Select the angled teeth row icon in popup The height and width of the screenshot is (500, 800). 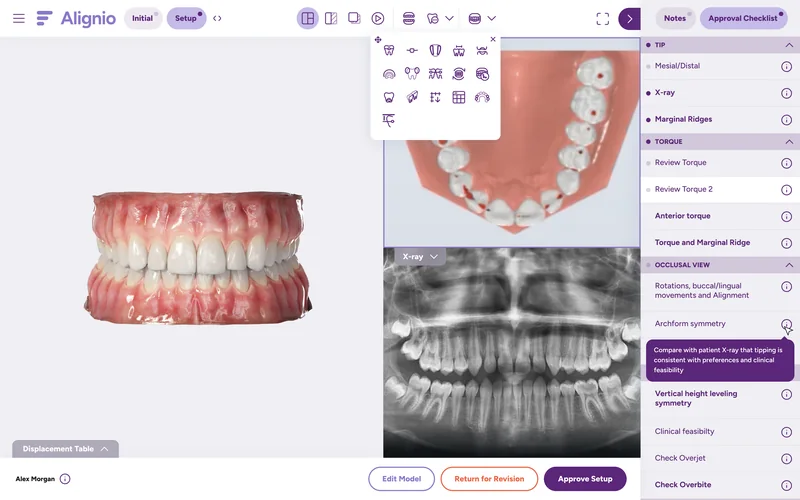click(412, 97)
